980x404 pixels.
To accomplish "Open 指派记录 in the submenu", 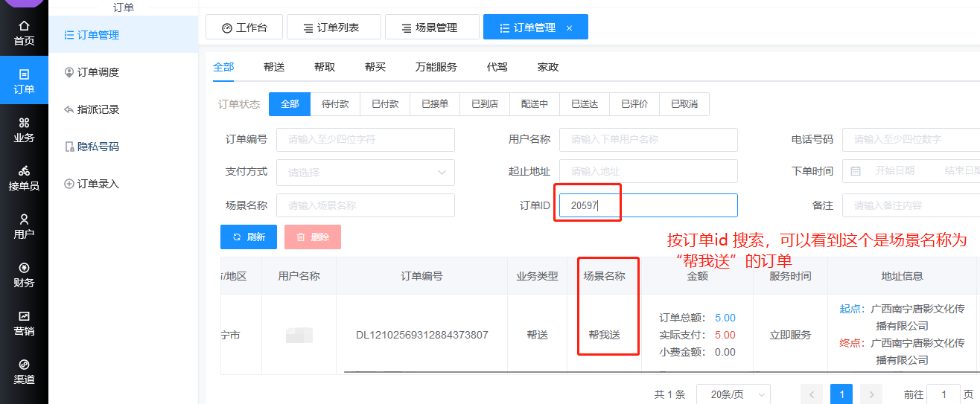I will [x=124, y=109].
